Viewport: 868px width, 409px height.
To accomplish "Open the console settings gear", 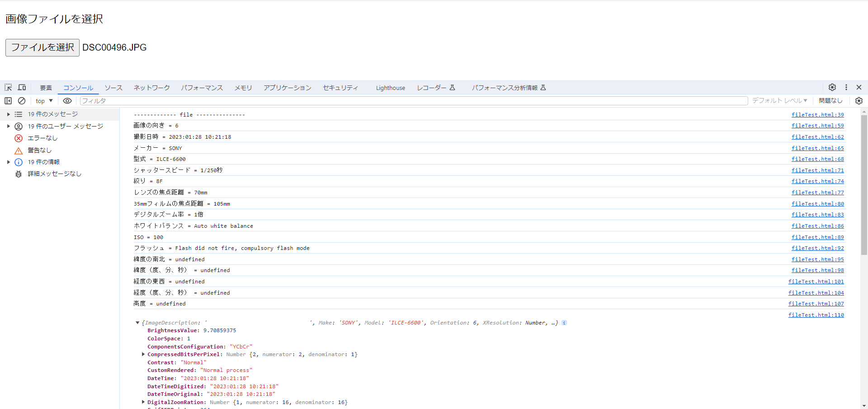I will tap(859, 101).
